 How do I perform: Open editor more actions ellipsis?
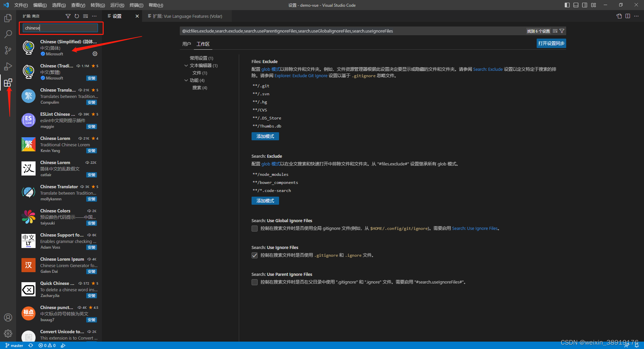(636, 16)
